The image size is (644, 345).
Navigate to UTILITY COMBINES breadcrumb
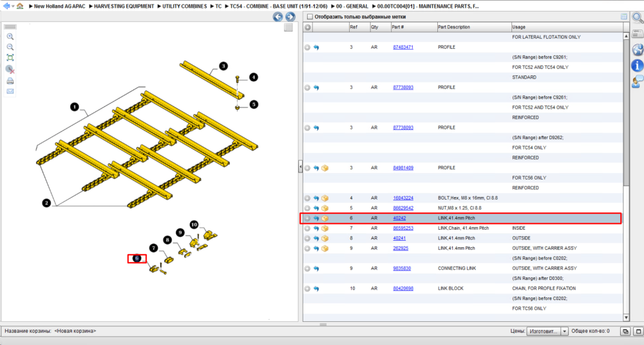[x=184, y=6]
